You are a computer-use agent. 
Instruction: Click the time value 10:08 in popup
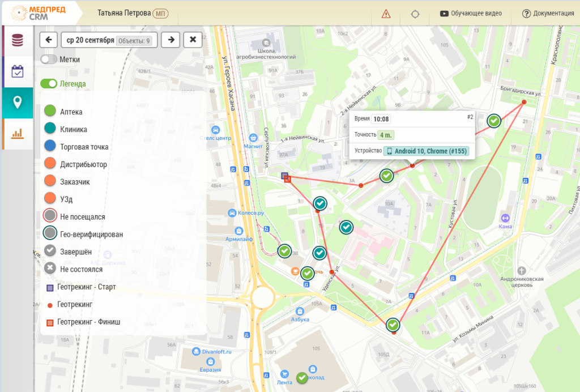[x=381, y=119]
